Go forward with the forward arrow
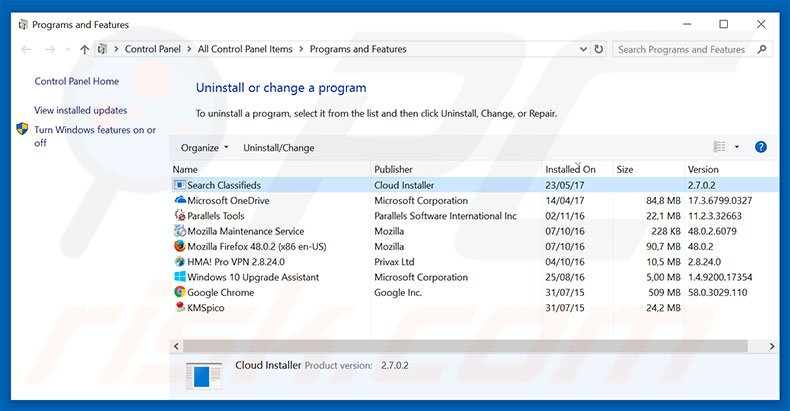The image size is (790, 411). click(x=50, y=49)
